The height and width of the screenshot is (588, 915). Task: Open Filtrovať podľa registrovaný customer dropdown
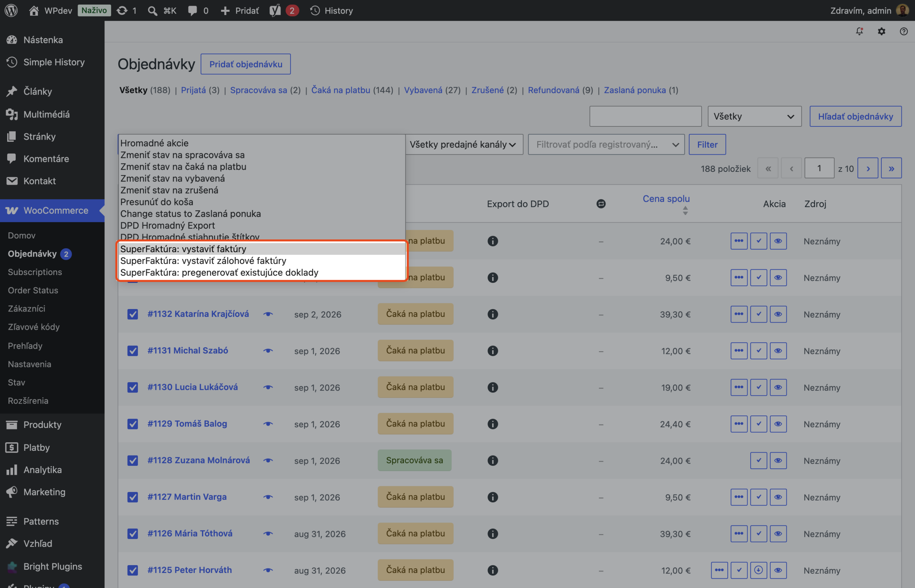[606, 144]
